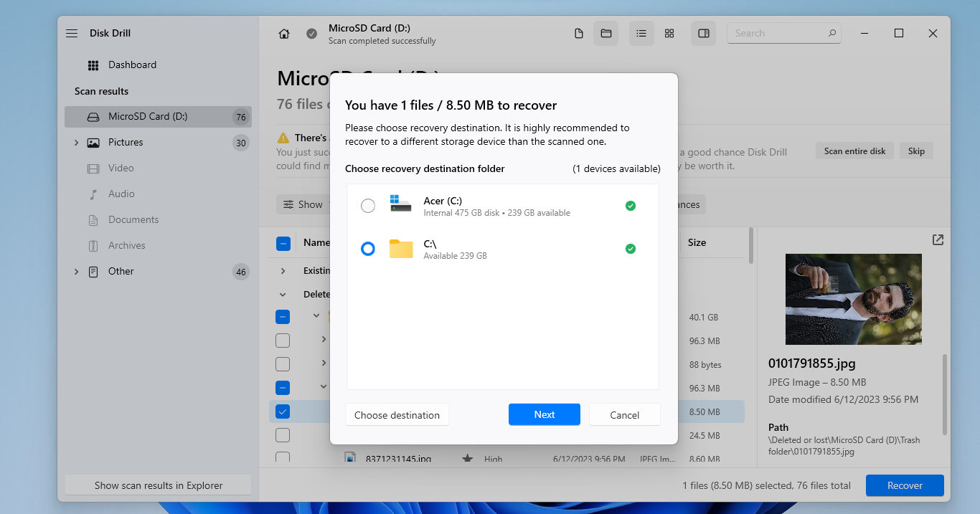Select the Acer (C:) radio button

tap(368, 206)
